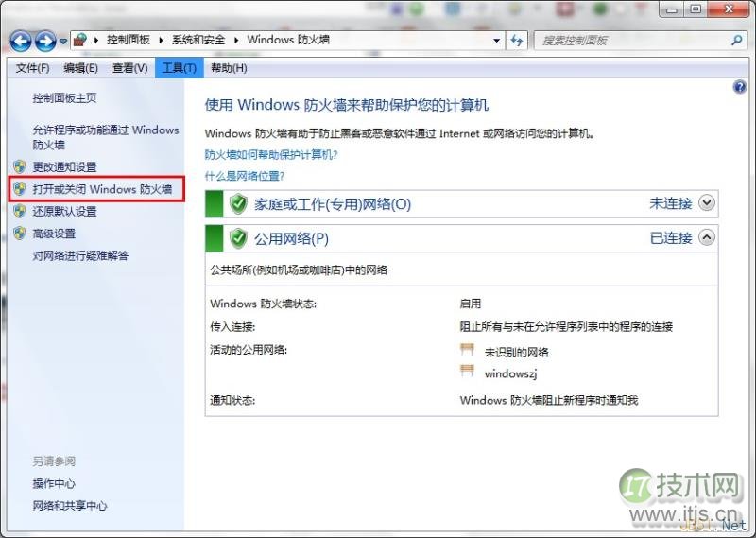Minimize the firewall window
Screen dimensions: 756x538
(x=672, y=9)
